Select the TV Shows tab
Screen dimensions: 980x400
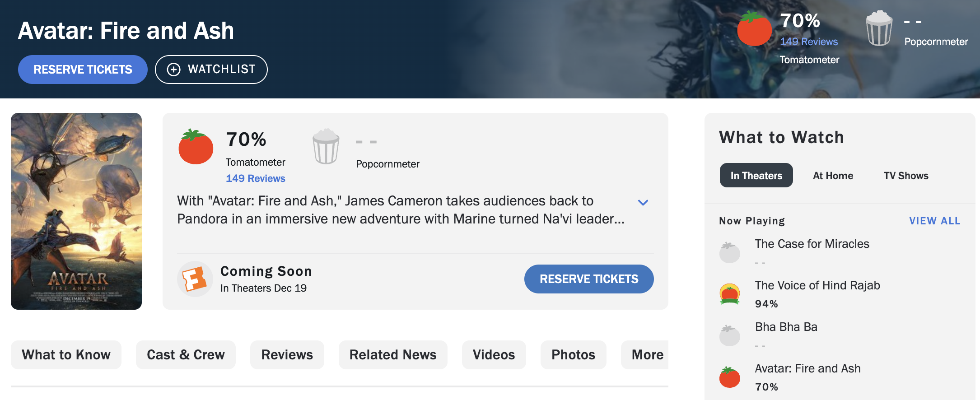905,176
